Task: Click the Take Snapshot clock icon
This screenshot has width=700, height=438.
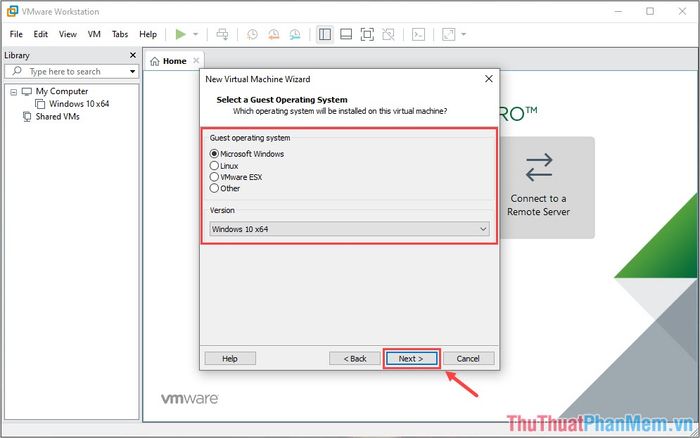Action: click(x=252, y=34)
